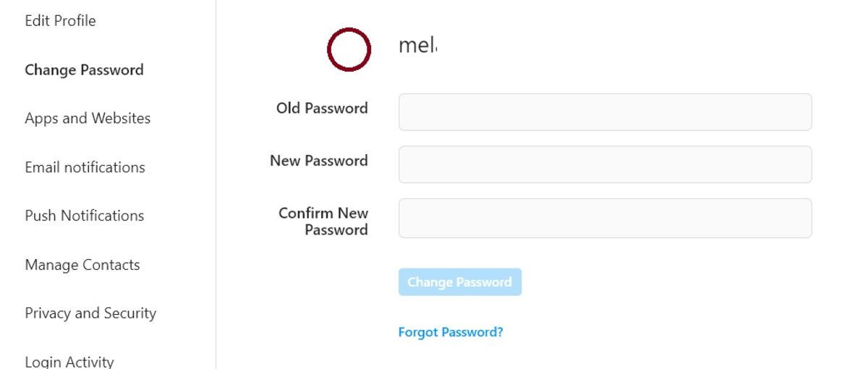Select Manage Contacts in the sidebar
The image size is (868, 369).
click(82, 265)
